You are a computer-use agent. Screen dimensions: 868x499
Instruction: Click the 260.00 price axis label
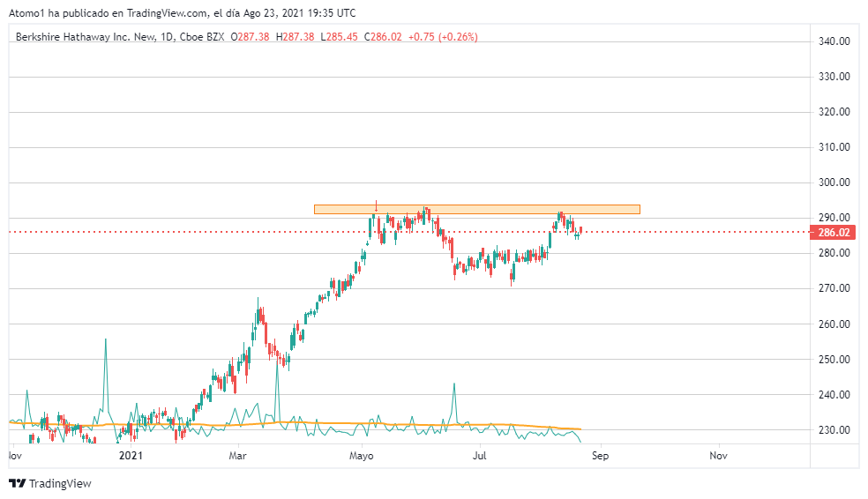834,324
